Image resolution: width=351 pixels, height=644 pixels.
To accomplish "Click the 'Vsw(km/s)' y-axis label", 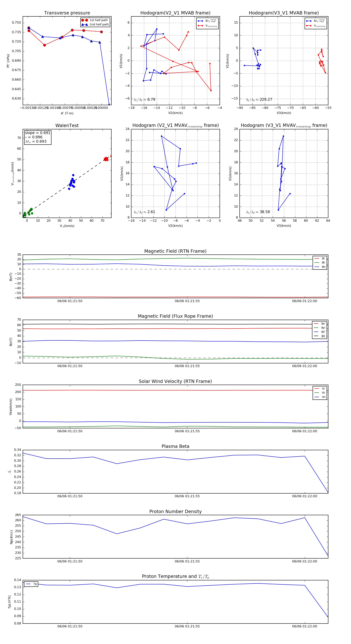I will point(11,407).
